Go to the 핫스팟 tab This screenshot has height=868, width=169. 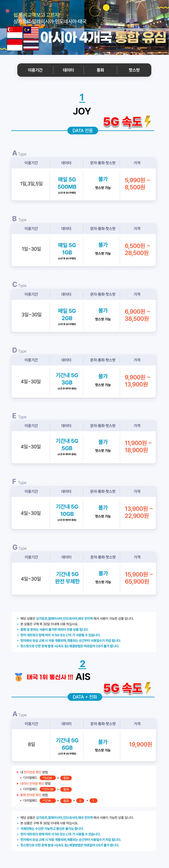(x=134, y=70)
